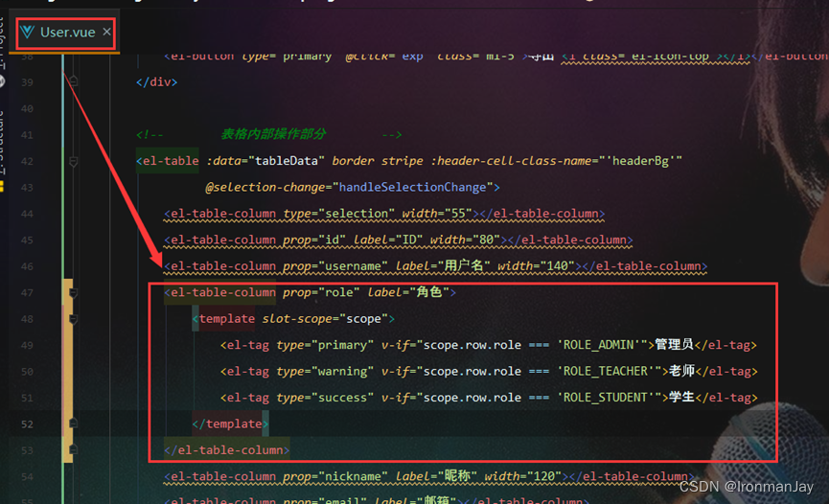The width and height of the screenshot is (829, 504).
Task: Click the closing </template> tag
Action: pos(231,424)
